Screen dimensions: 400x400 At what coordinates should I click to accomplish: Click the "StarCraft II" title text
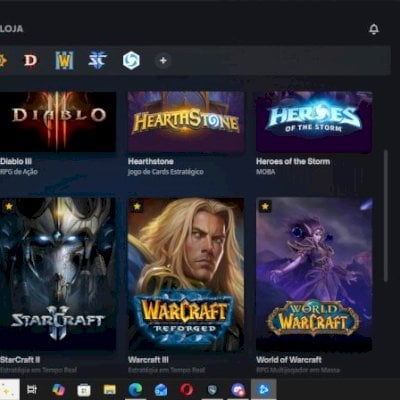click(20, 360)
